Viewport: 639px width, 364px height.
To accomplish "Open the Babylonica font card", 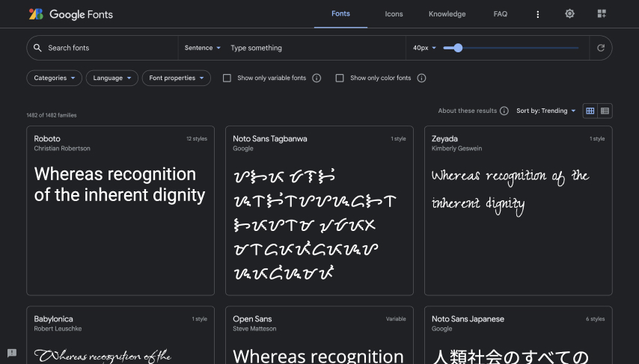I will 120,335.
